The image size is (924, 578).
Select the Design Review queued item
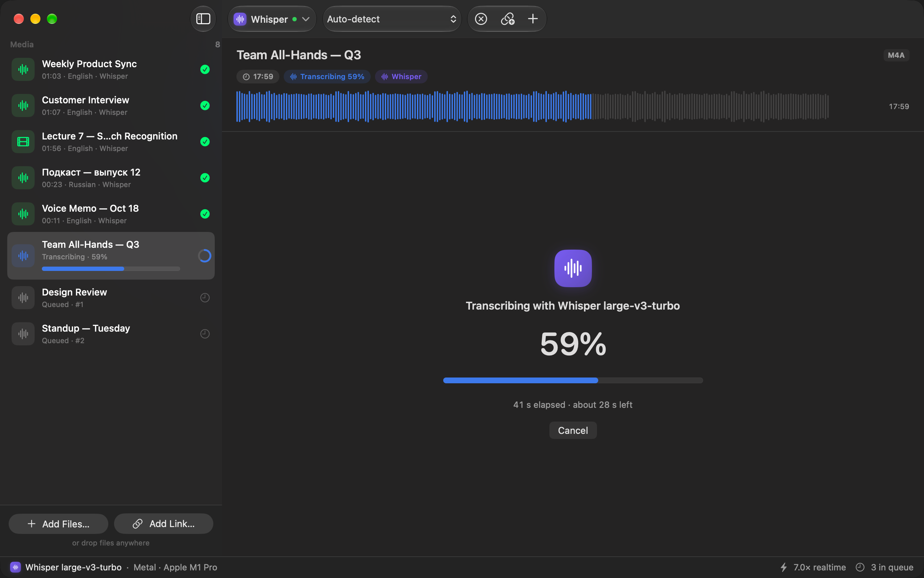click(111, 297)
